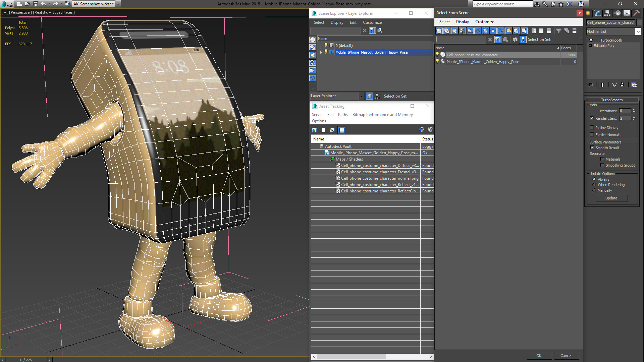Switch Asset Tracking to table view icon
644x362 pixels.
341,130
